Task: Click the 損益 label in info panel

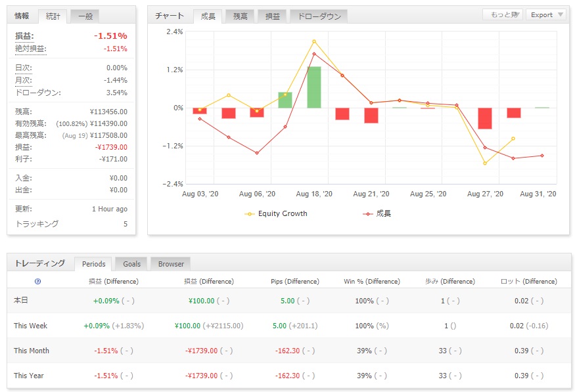Action: click(24, 36)
